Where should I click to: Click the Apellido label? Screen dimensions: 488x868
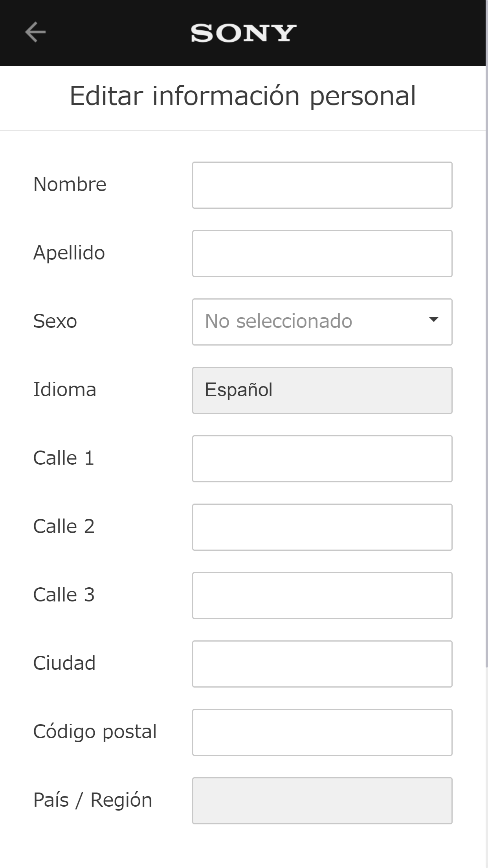coord(69,253)
